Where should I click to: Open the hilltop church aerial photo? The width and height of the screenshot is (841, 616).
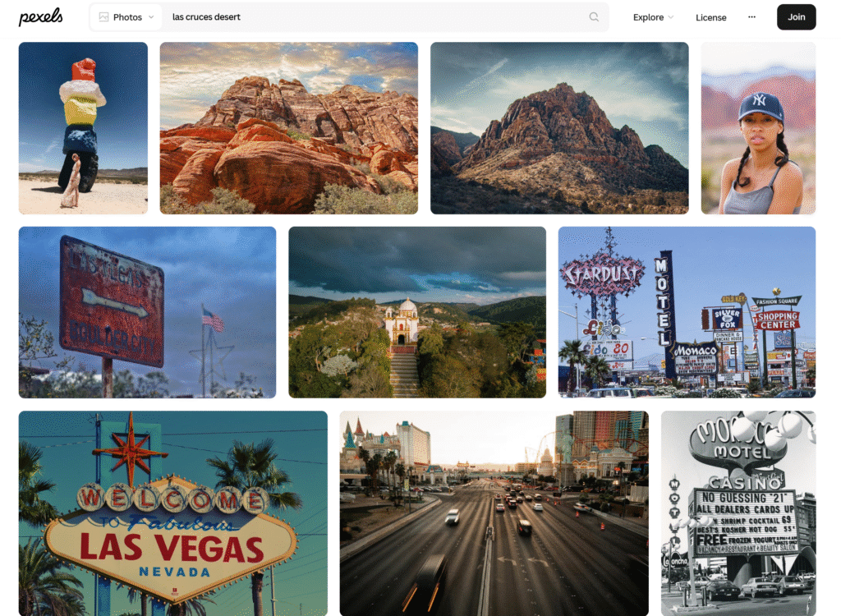click(417, 312)
